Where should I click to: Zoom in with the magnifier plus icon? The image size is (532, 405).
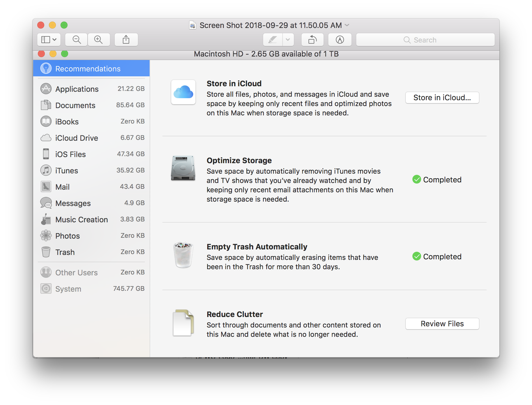(99, 40)
